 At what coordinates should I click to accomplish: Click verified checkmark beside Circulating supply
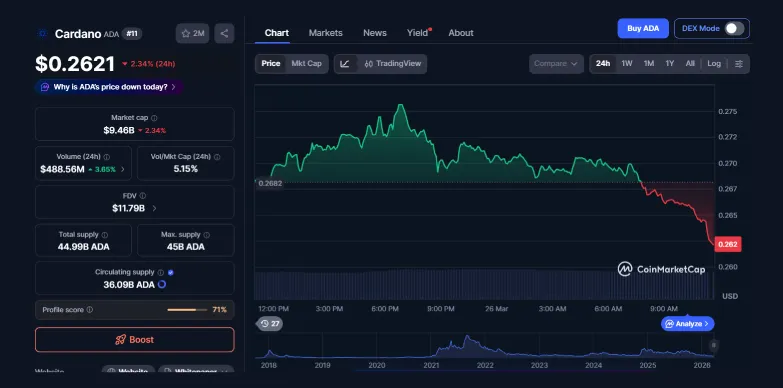171,273
